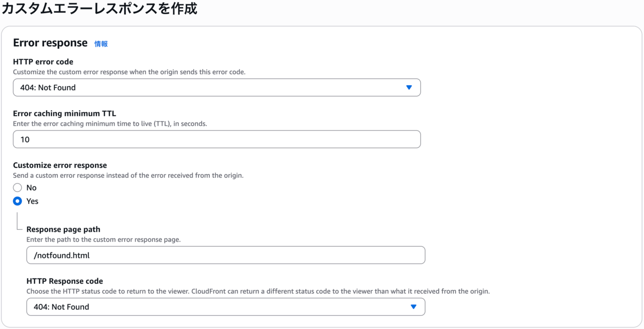Image resolution: width=644 pixels, height=329 pixels.
Task: Click the "HTTP Response code" field label
Action: click(64, 281)
